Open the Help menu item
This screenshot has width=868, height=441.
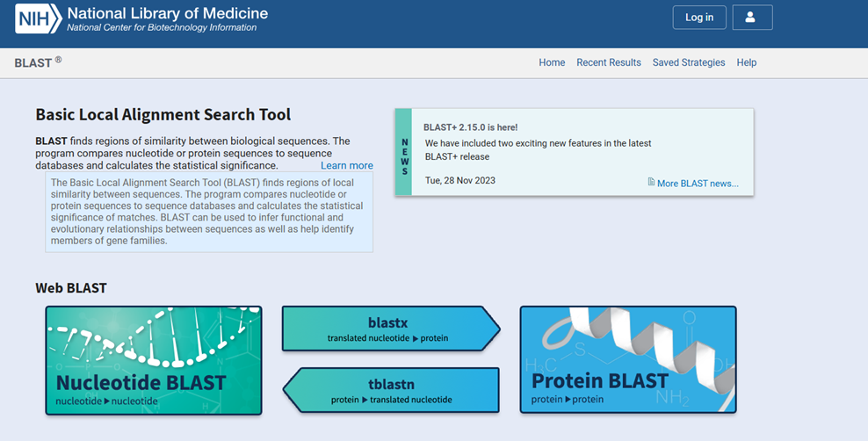[x=746, y=62]
